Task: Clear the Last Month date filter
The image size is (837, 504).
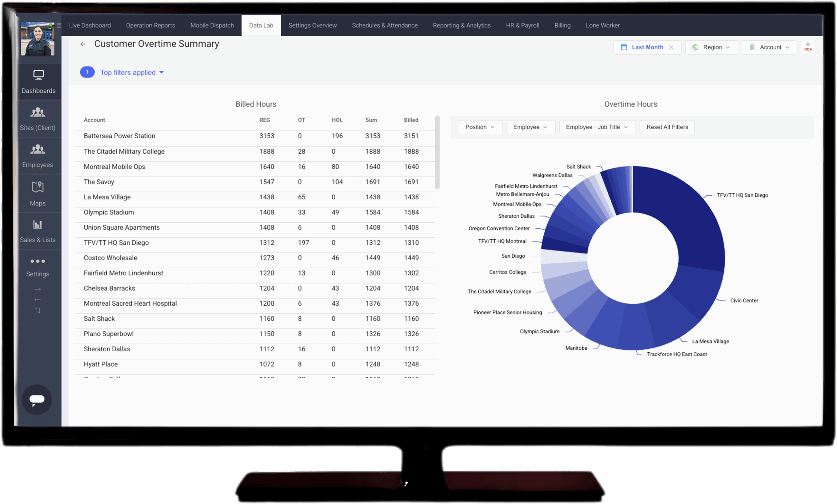Action: tap(671, 47)
